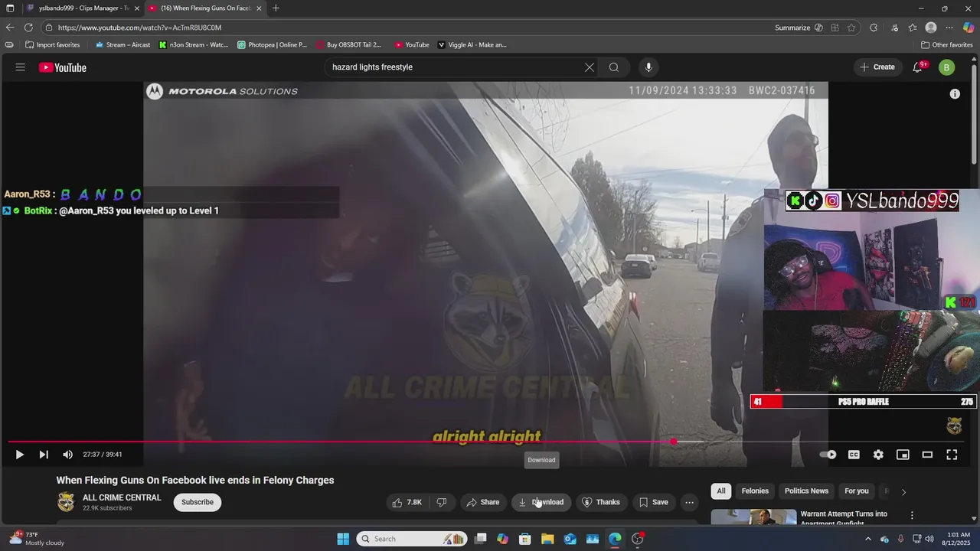980x551 pixels.
Task: Click Summarize in the address bar
Action: [x=792, y=28]
